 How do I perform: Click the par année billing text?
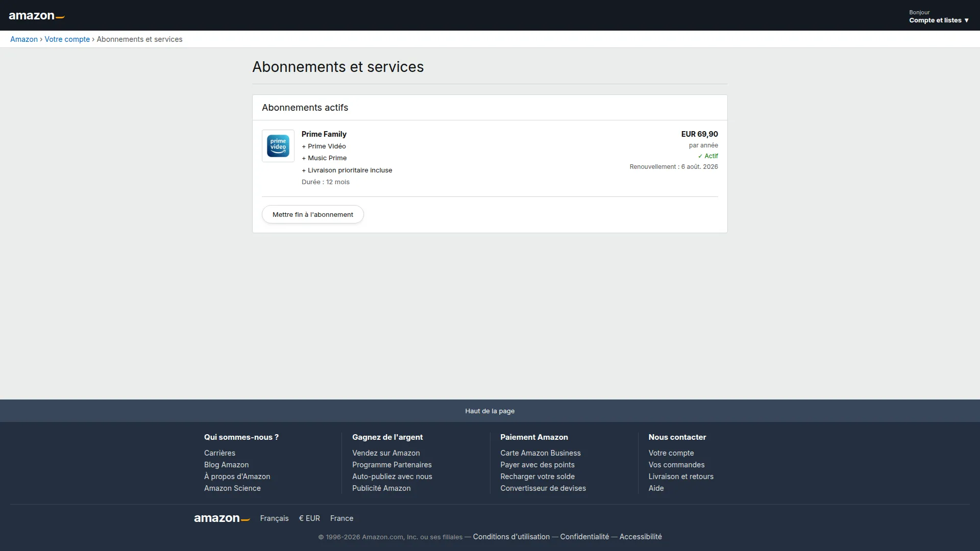coord(703,145)
